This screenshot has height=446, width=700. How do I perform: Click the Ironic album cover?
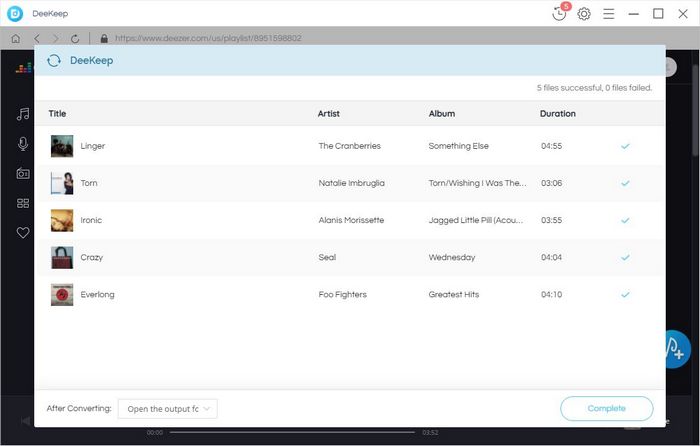(62, 220)
